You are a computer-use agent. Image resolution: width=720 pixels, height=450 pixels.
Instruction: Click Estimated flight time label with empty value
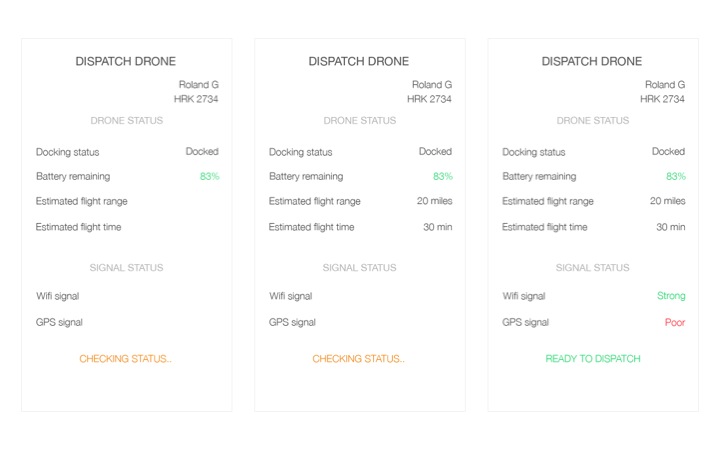78,227
